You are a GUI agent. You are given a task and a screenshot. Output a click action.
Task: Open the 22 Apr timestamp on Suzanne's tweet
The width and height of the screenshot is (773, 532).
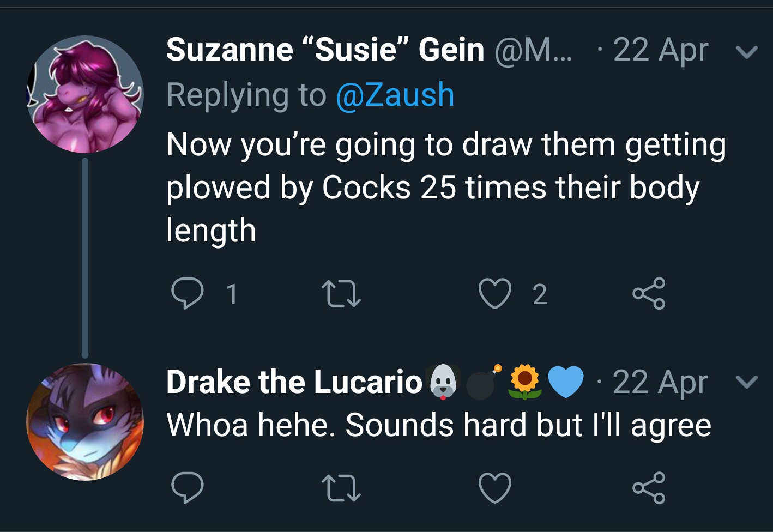click(x=661, y=50)
